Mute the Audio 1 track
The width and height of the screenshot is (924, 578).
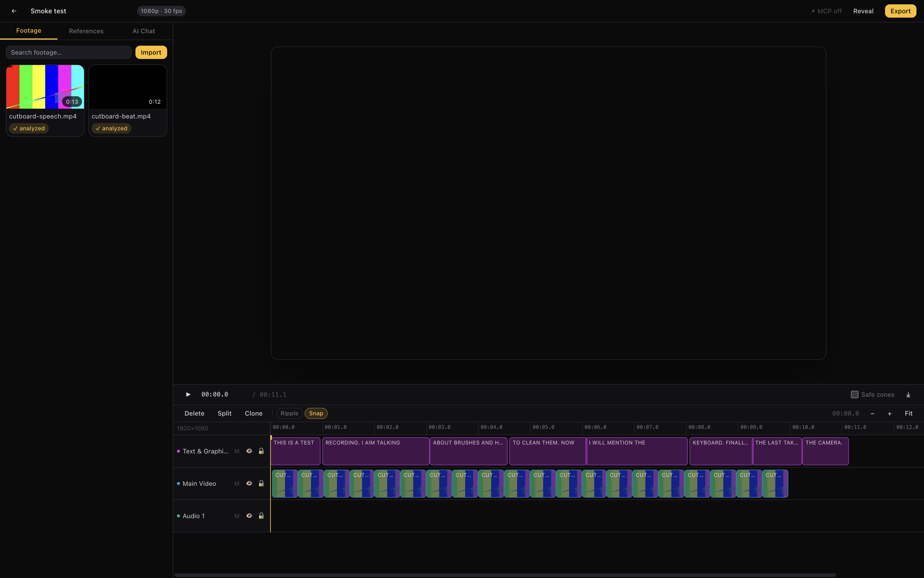pos(237,516)
